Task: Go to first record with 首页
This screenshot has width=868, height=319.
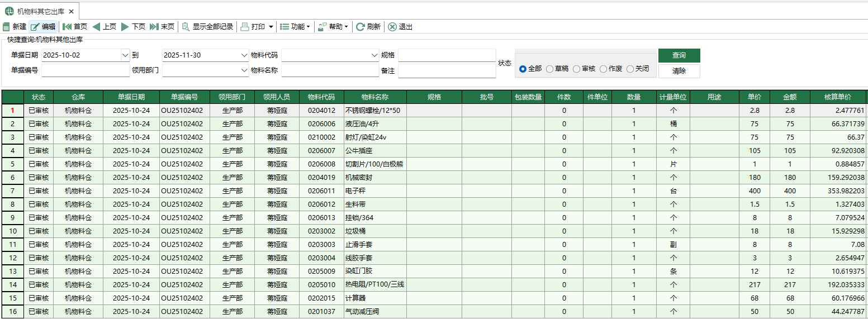Action: [x=67, y=27]
